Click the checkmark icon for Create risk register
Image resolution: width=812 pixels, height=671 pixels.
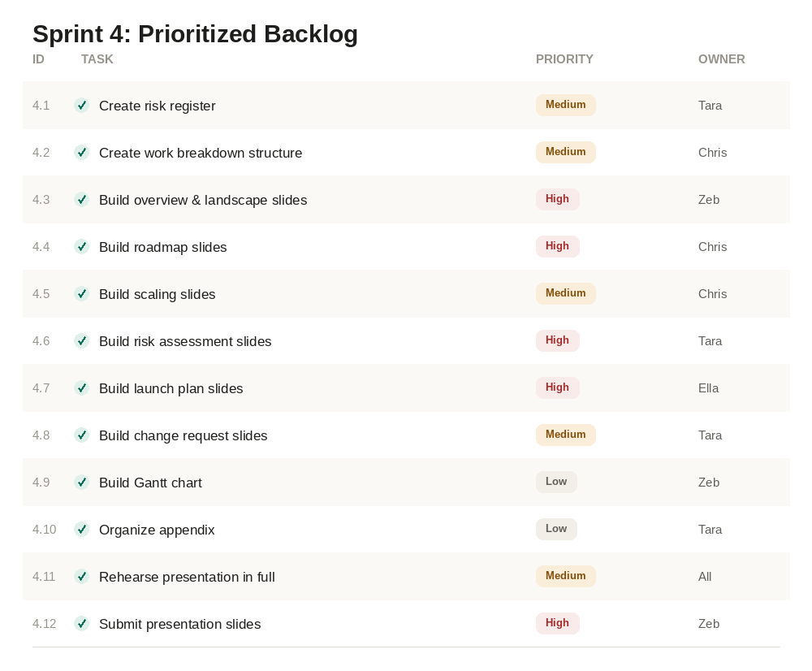click(x=81, y=105)
